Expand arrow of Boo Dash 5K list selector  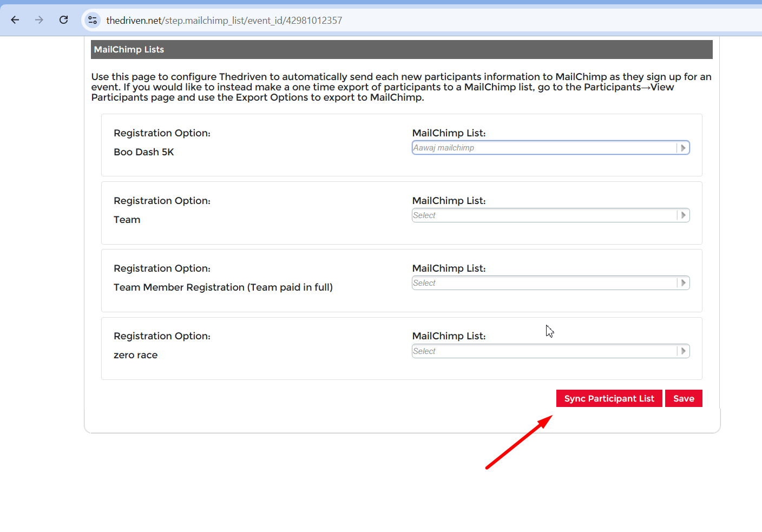pyautogui.click(x=683, y=148)
